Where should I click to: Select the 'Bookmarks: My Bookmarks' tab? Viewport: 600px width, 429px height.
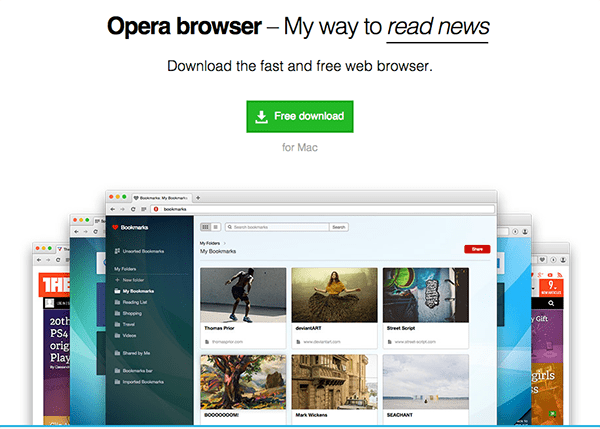(x=161, y=198)
